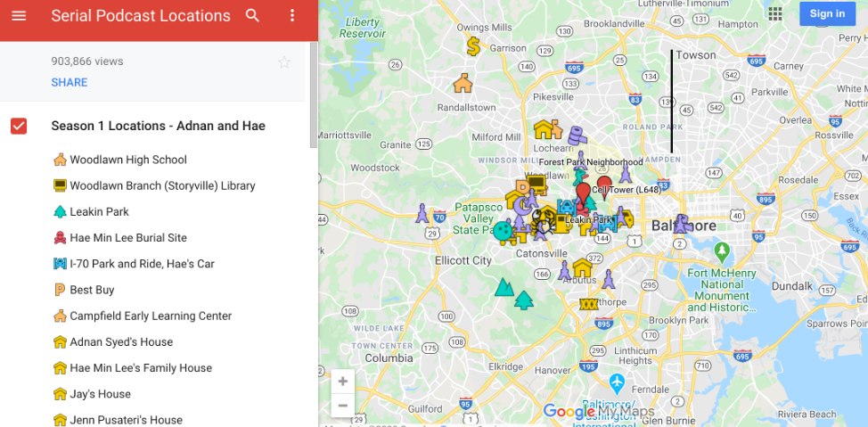
Task: Open the Google apps grid icon
Action: tap(775, 14)
